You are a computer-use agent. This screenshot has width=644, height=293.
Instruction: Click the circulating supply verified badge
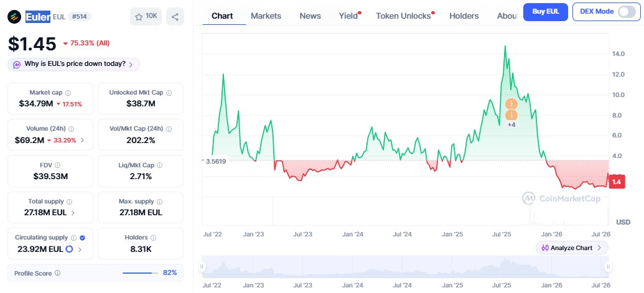pyautogui.click(x=82, y=238)
